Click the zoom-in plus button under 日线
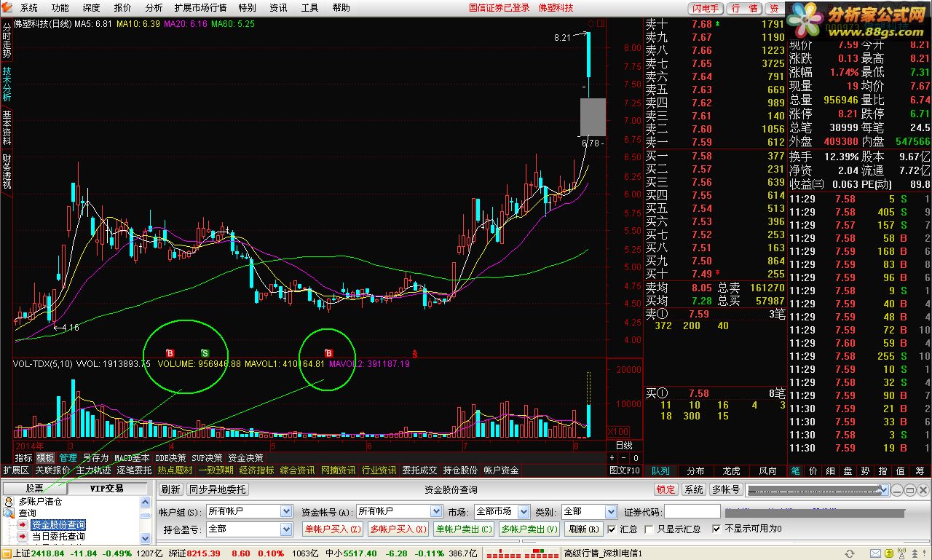932x560 pixels. (x=613, y=458)
